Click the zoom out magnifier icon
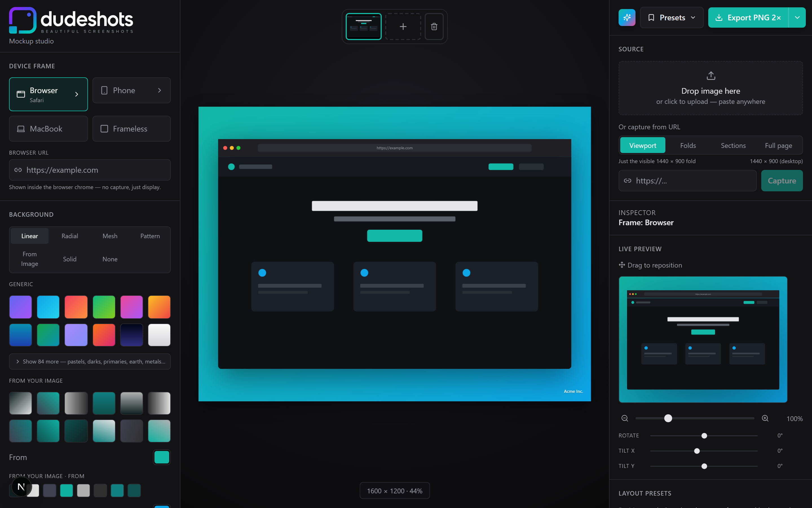Image resolution: width=812 pixels, height=508 pixels. [625, 418]
